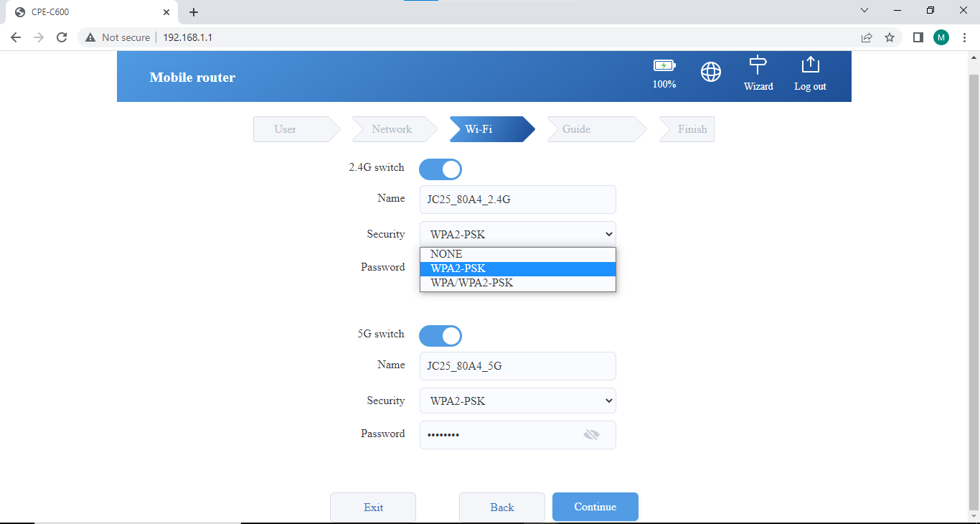Close the CPE-C600 tab
Screen dimensions: 980x524
coord(166,12)
